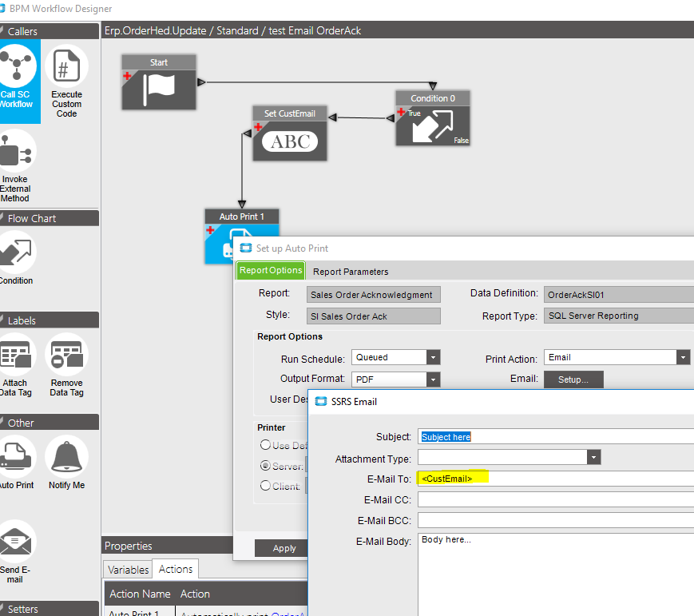Image resolution: width=694 pixels, height=616 pixels.
Task: Click the red plus on Start node
Action: tap(127, 76)
